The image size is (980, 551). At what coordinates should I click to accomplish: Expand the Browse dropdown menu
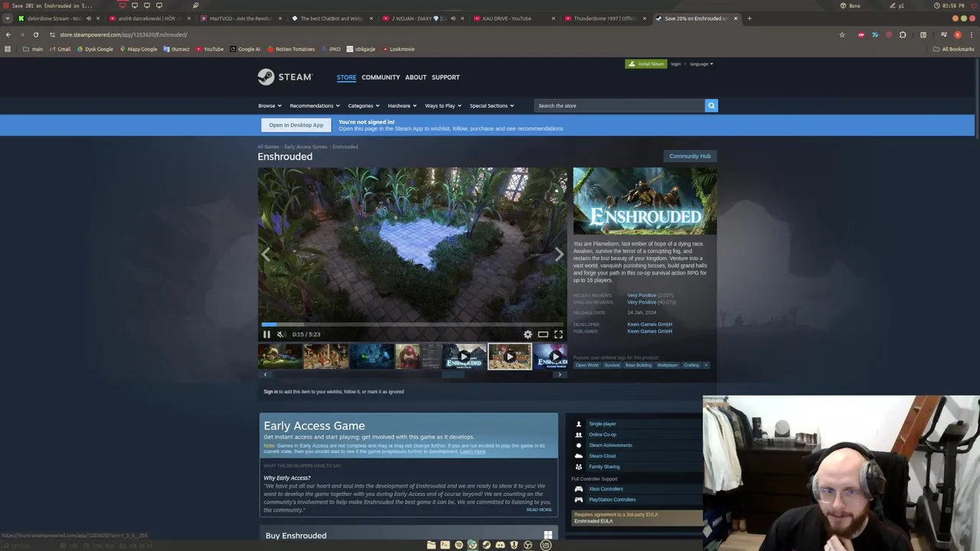(x=269, y=106)
